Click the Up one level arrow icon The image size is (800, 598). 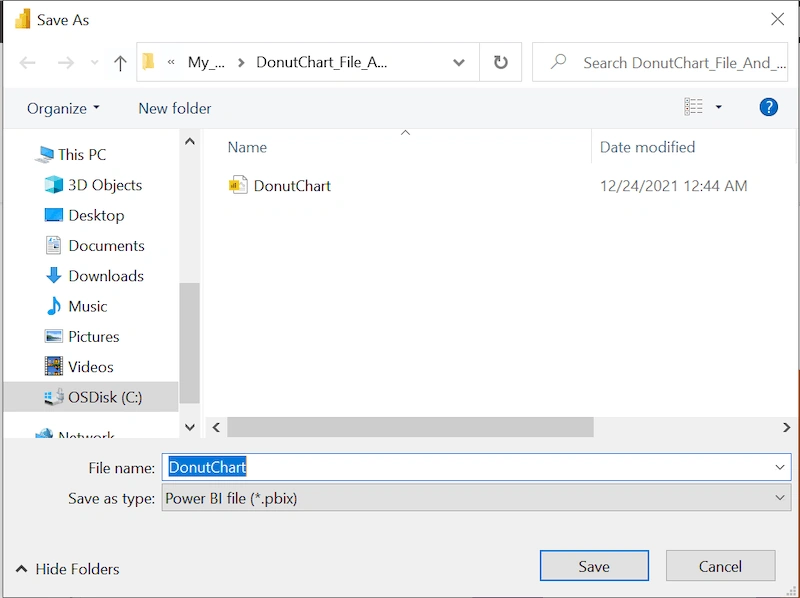(120, 63)
